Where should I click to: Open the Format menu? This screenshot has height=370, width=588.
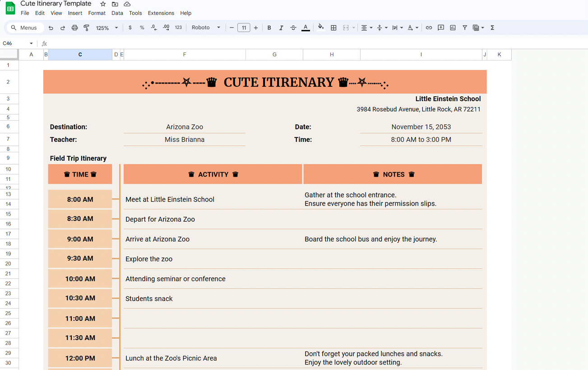97,13
